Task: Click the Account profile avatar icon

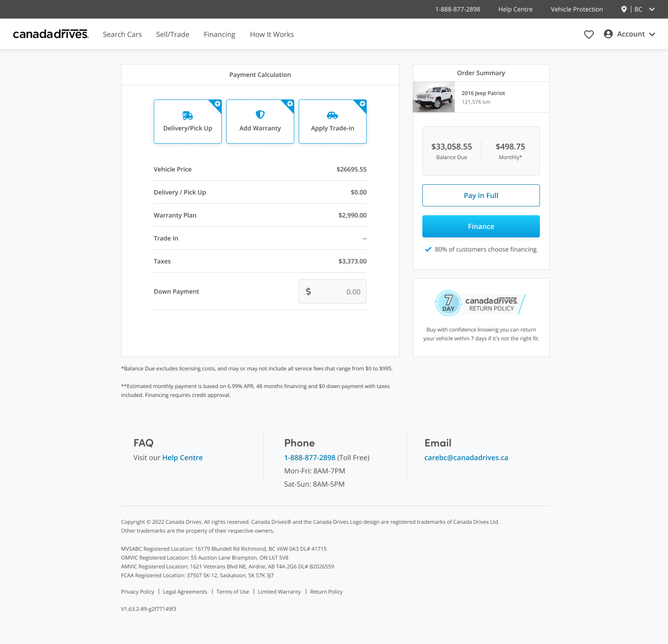Action: click(x=608, y=34)
